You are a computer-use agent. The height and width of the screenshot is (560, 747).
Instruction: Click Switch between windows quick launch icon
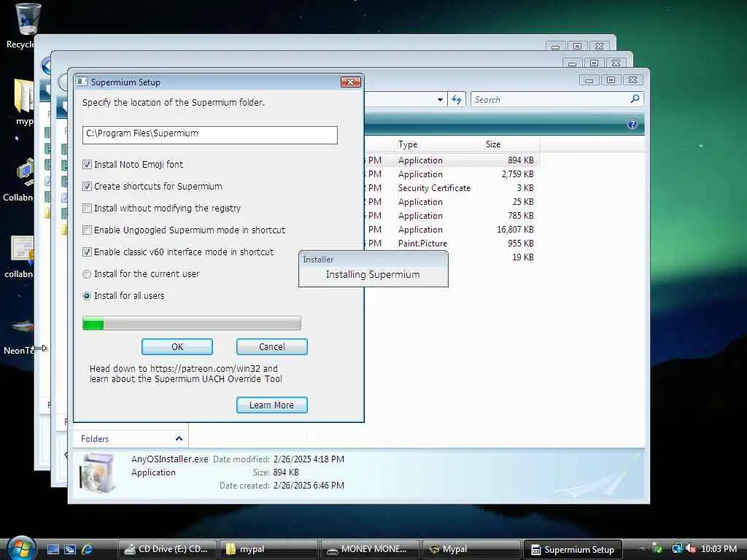tap(70, 549)
